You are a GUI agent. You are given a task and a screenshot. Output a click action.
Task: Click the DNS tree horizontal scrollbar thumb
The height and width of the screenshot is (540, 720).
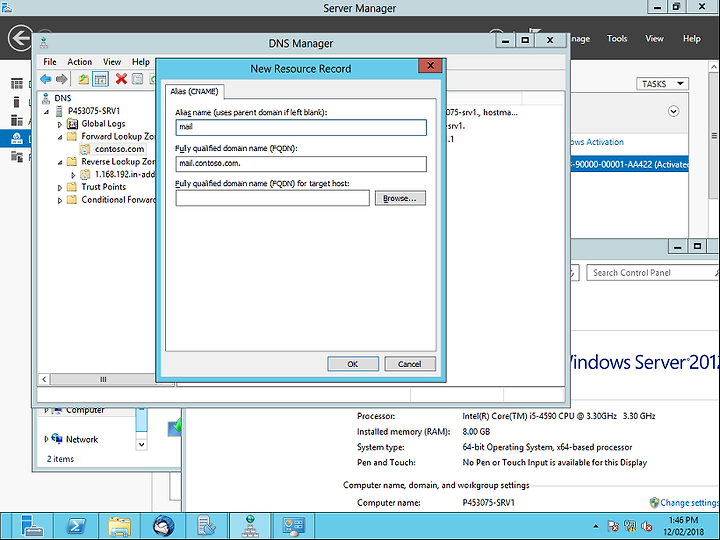(x=103, y=379)
